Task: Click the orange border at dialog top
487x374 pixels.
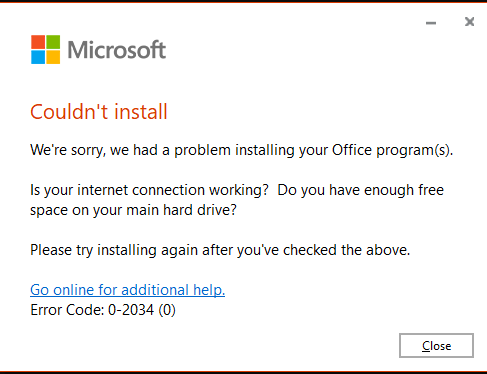Action: point(243,1)
